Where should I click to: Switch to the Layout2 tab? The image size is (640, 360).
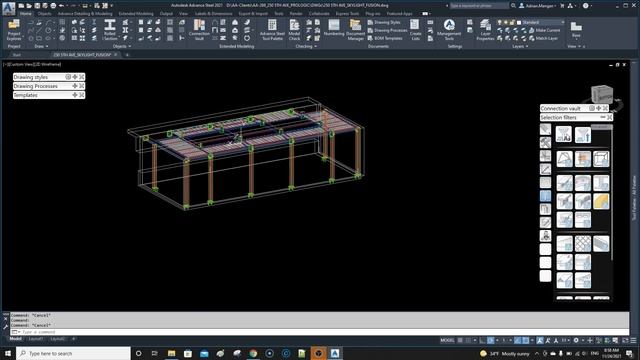coord(58,339)
